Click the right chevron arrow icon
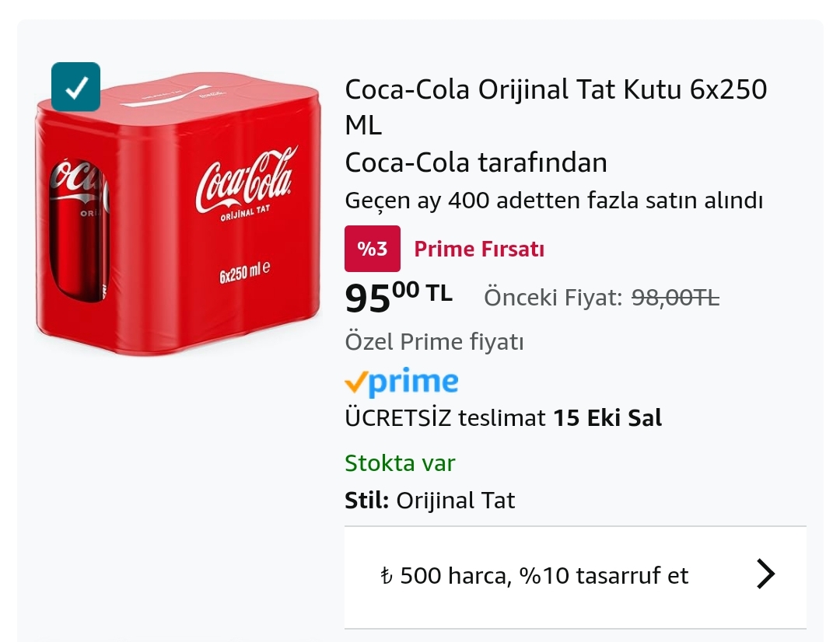 click(x=765, y=575)
